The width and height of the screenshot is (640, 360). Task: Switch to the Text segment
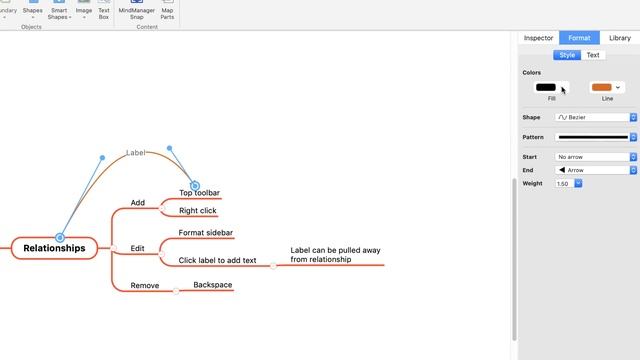click(x=593, y=55)
